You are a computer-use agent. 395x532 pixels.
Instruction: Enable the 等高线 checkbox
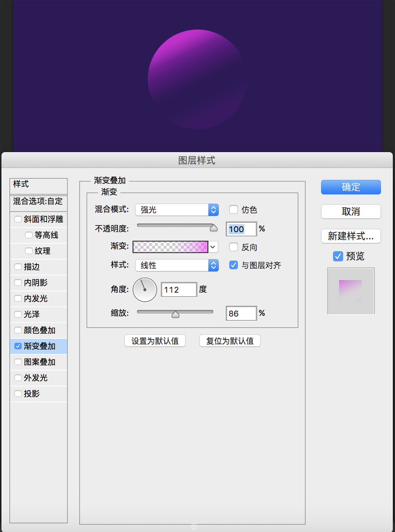pyautogui.click(x=29, y=235)
